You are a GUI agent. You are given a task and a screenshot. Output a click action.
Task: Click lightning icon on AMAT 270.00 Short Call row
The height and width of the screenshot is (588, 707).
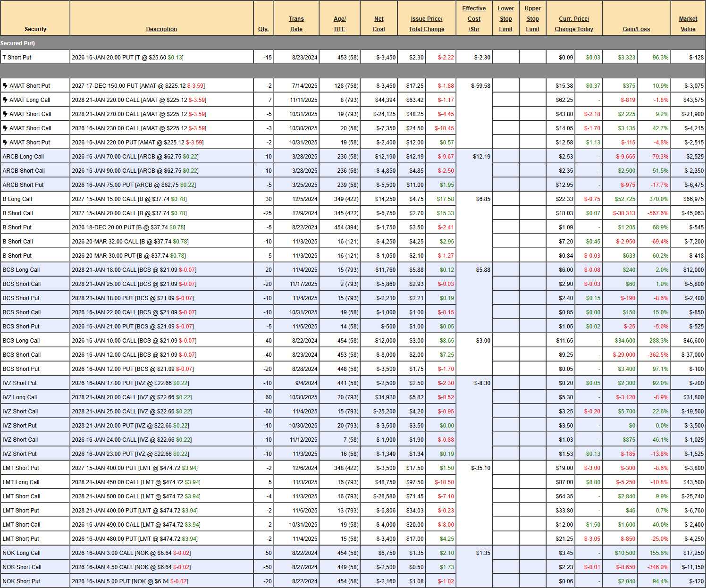coord(5,114)
